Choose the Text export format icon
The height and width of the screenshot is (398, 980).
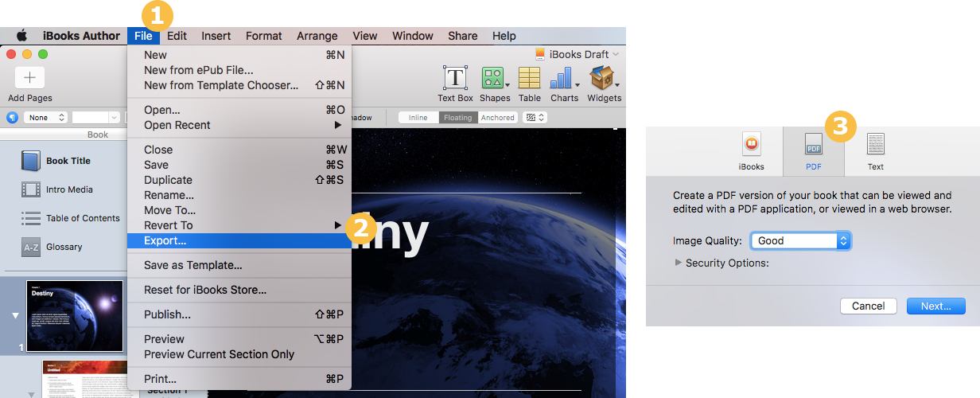(875, 144)
